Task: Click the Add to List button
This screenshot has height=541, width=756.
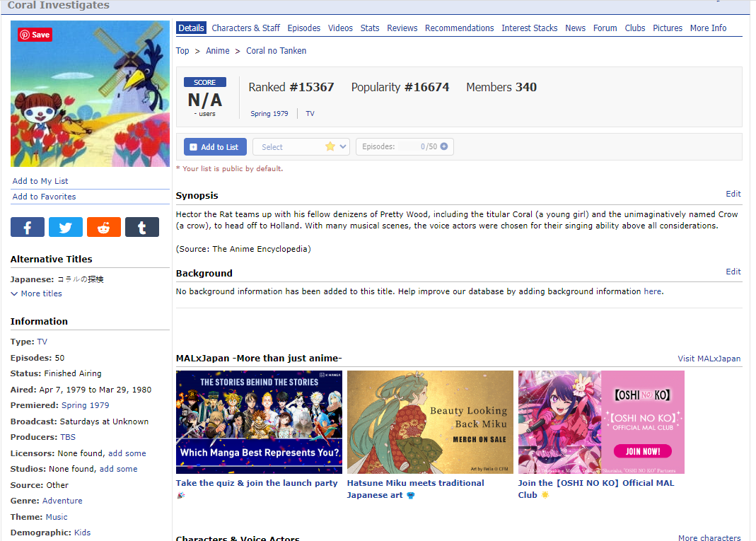Action: coord(215,147)
